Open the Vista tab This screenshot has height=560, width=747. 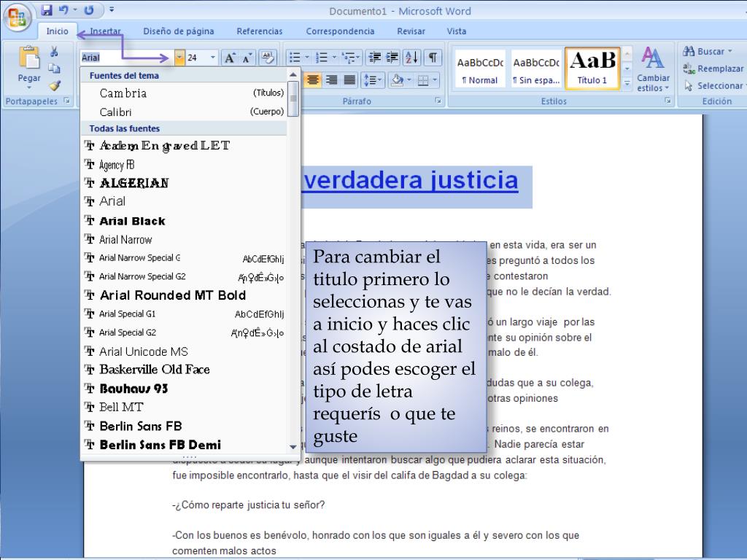(457, 31)
